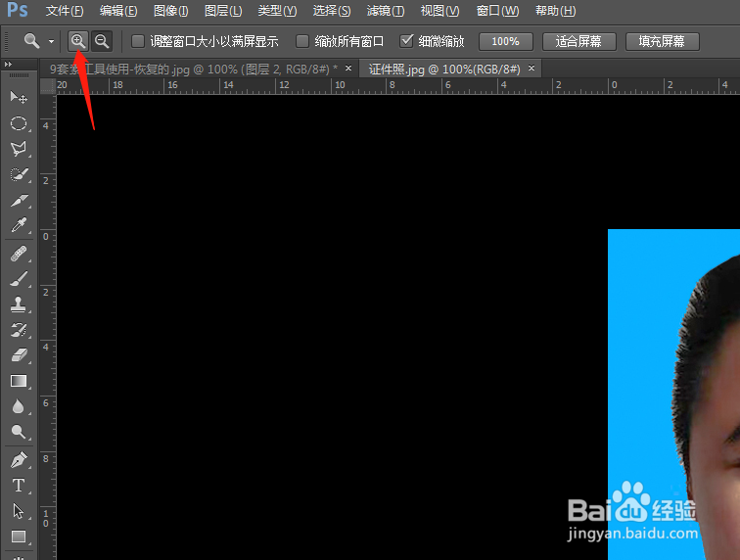Click the Zoom In mode button
The width and height of the screenshot is (740, 560).
click(78, 41)
